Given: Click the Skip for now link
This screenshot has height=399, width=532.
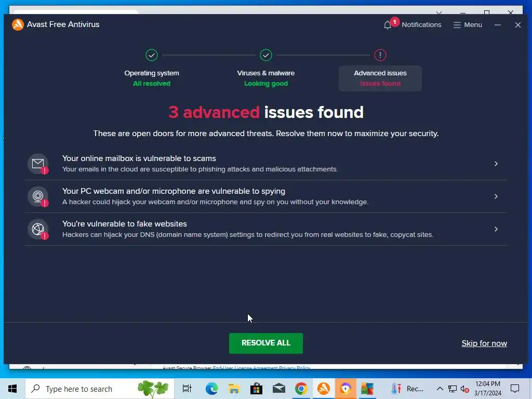Looking at the screenshot, I should (x=484, y=343).
